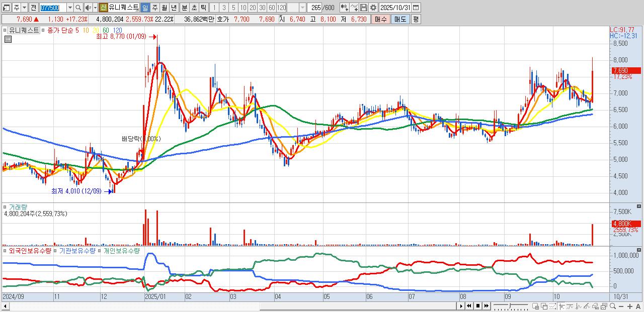Collapse the 외국인보유수량 panel corner button
This screenshot has width=644, height=312.
639,249
